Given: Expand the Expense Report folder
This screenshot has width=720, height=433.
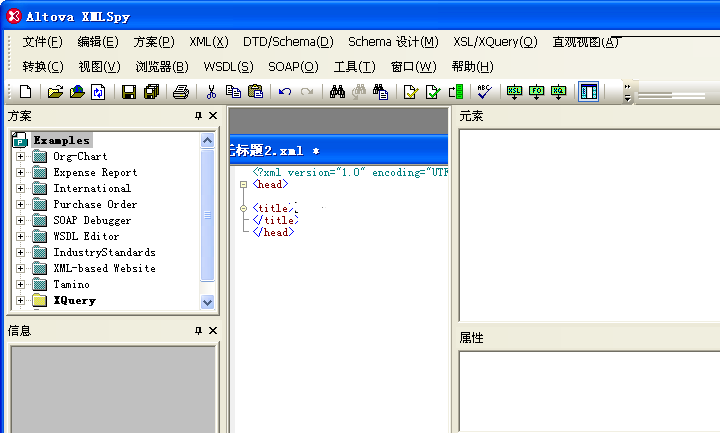Looking at the screenshot, I should click(x=20, y=172).
